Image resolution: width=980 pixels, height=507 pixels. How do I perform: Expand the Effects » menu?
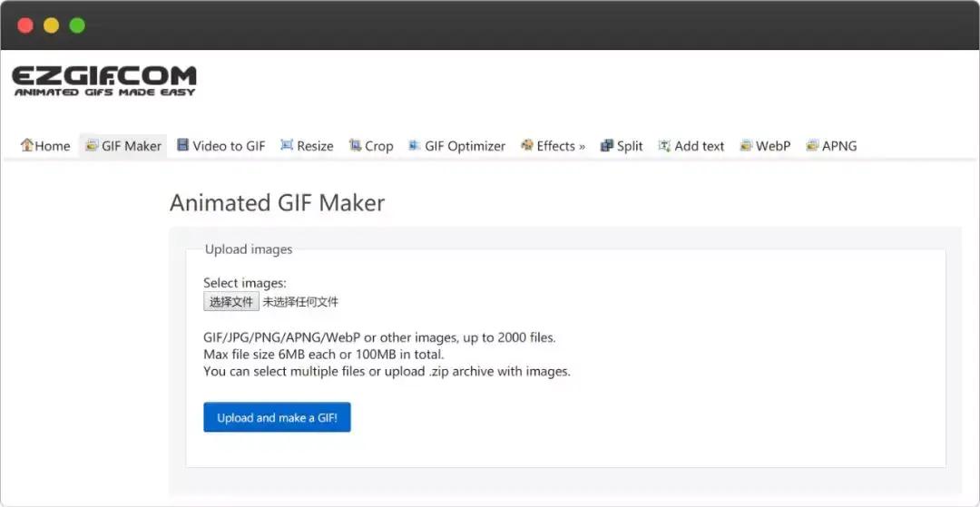pos(561,146)
